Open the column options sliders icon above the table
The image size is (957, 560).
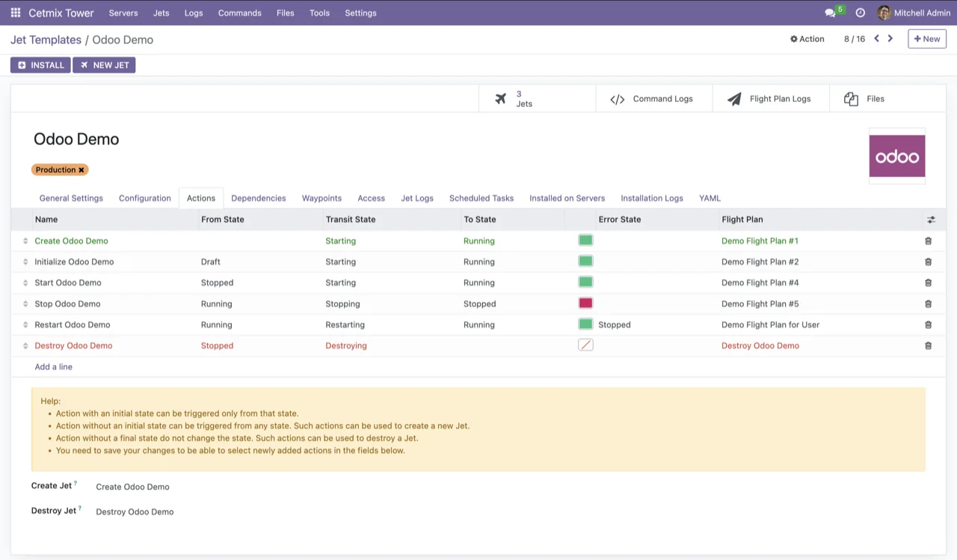(x=931, y=219)
